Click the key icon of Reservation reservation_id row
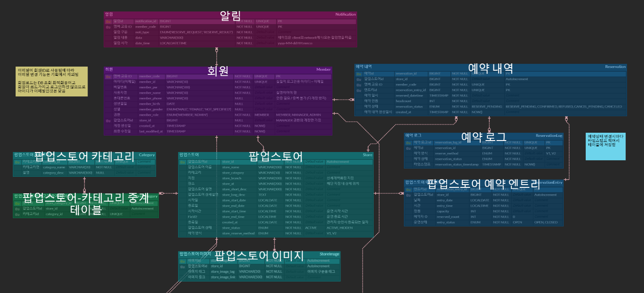The height and width of the screenshot is (293, 644). (358, 73)
